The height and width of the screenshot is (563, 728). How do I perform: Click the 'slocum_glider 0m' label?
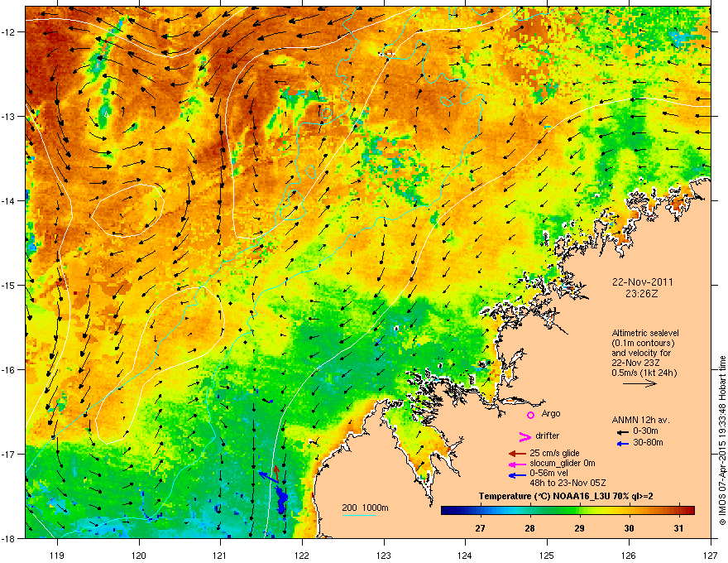click(563, 463)
